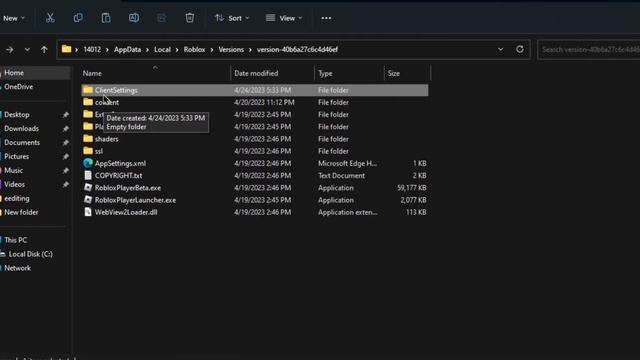Navigate to Versions in breadcrumb
640x360 pixels.
tap(231, 49)
